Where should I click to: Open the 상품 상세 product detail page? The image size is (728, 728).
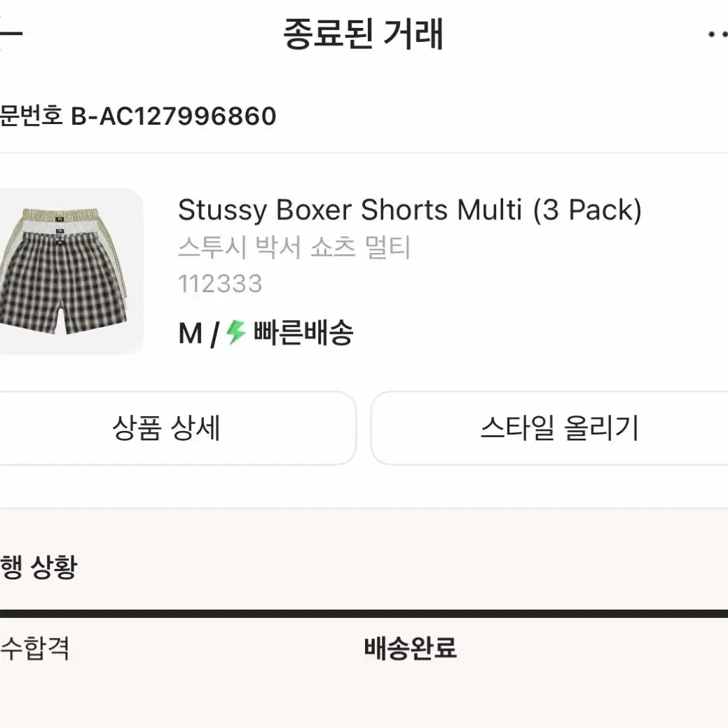168,427
